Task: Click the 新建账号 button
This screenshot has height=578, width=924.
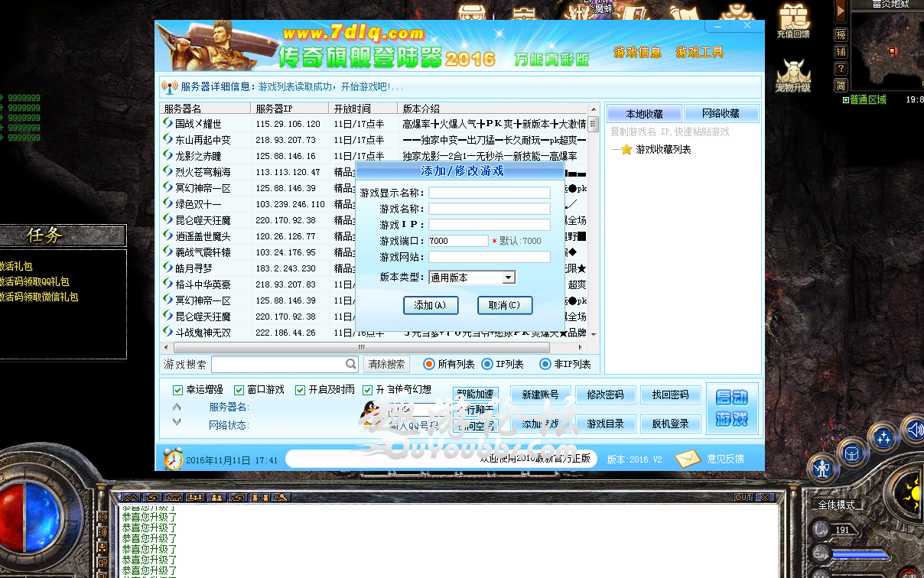Action: coord(541,395)
